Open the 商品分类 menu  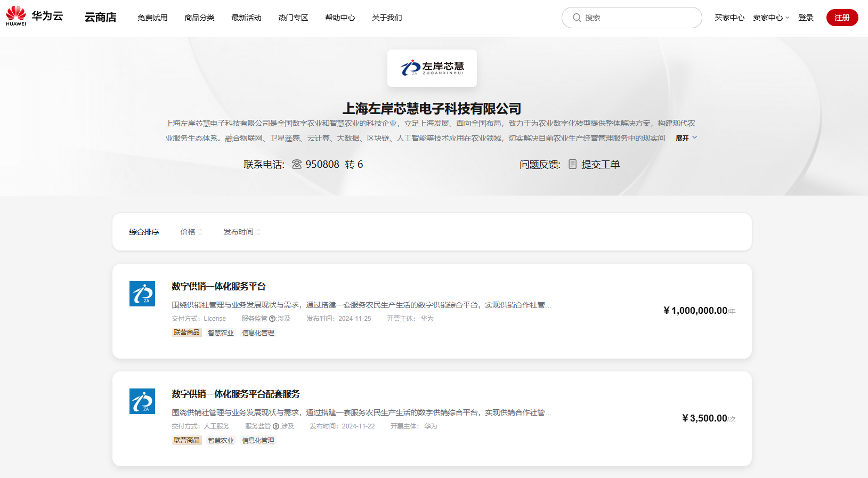[x=199, y=18]
